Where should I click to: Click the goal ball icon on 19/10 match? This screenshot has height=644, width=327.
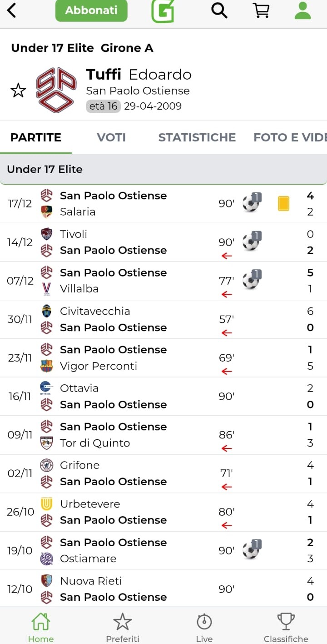tap(251, 550)
